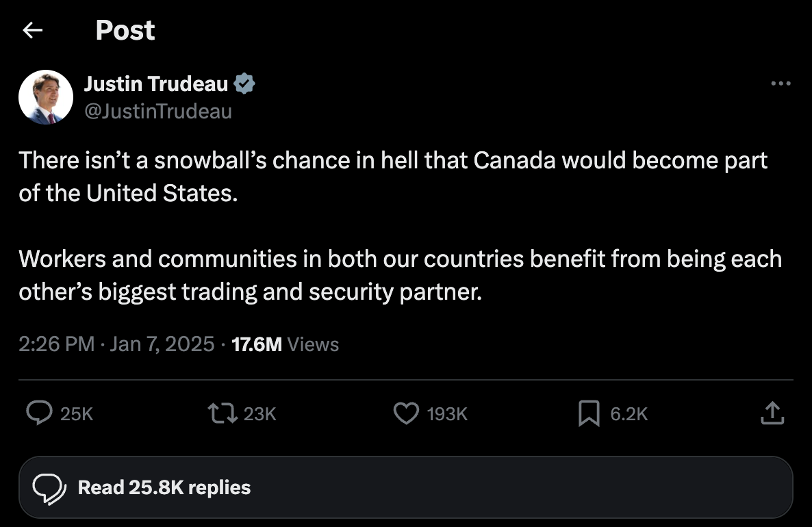Expand the 25K replies count
The width and height of the screenshot is (812, 527).
77,413
